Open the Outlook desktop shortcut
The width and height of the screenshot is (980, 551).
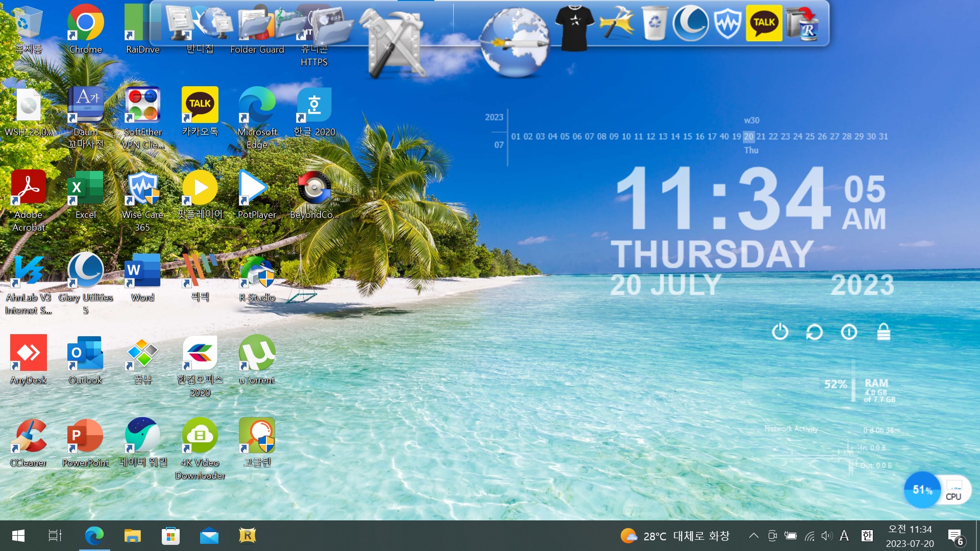(x=85, y=353)
